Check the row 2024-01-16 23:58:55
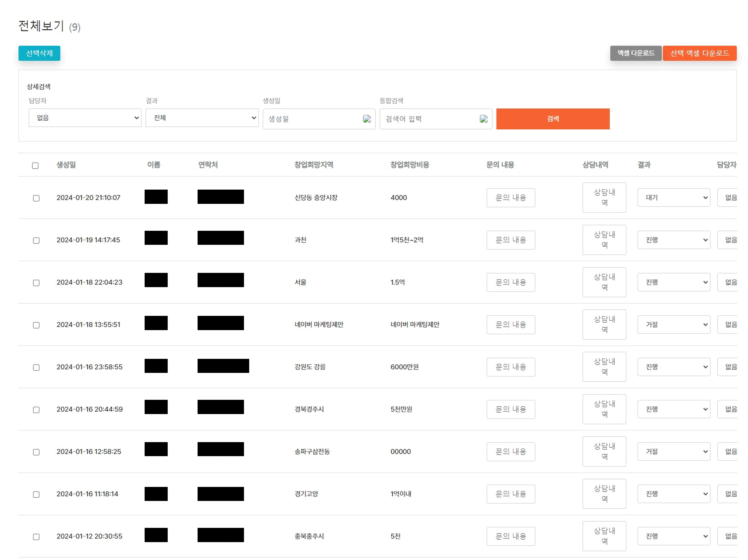This screenshot has height=560, width=748. 36,367
